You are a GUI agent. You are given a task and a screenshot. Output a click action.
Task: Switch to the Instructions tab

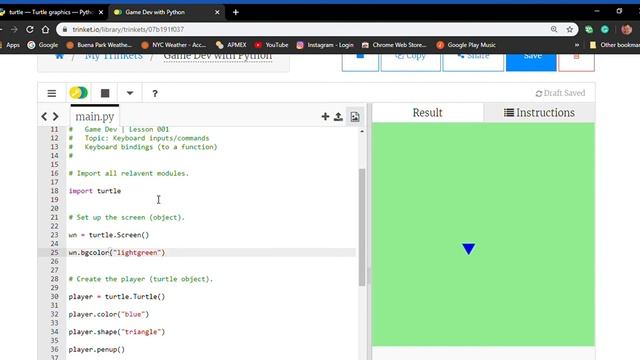(x=539, y=113)
